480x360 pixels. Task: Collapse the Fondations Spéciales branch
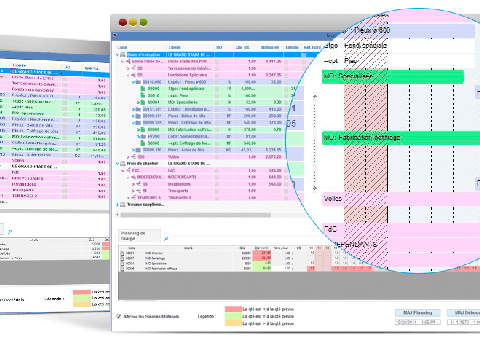point(128,75)
